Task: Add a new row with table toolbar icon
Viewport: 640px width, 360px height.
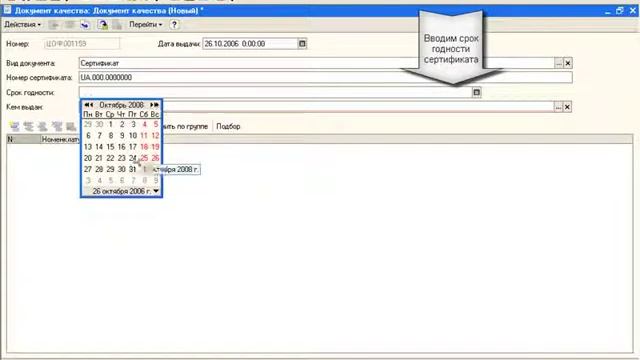Action: point(14,127)
